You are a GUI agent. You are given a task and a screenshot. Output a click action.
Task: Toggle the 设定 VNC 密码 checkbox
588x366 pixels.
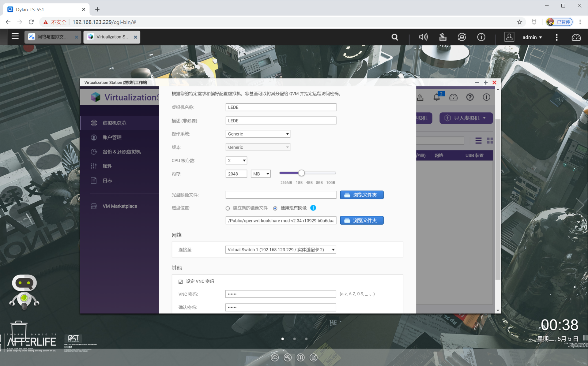tap(181, 282)
